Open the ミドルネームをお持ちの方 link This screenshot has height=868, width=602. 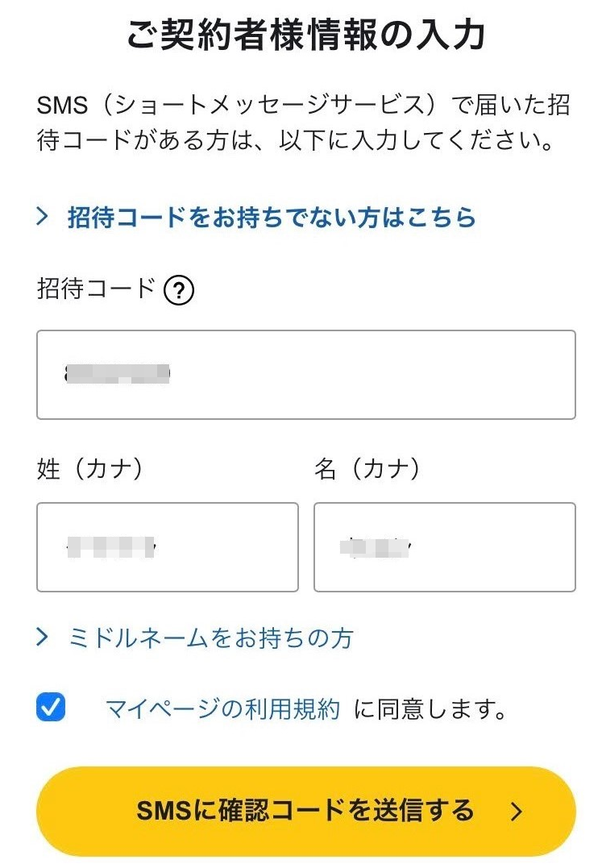[x=211, y=639]
